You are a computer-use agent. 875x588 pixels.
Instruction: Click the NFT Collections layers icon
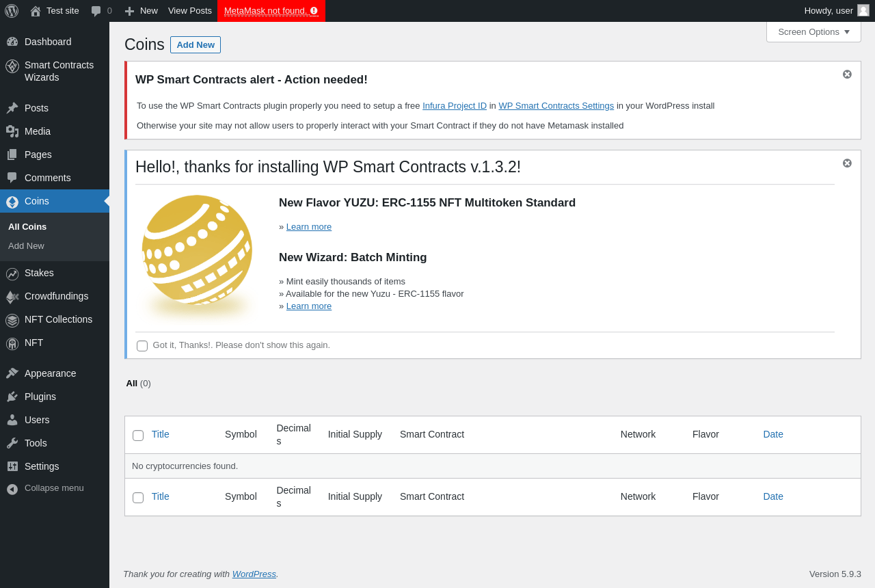pyautogui.click(x=12, y=321)
